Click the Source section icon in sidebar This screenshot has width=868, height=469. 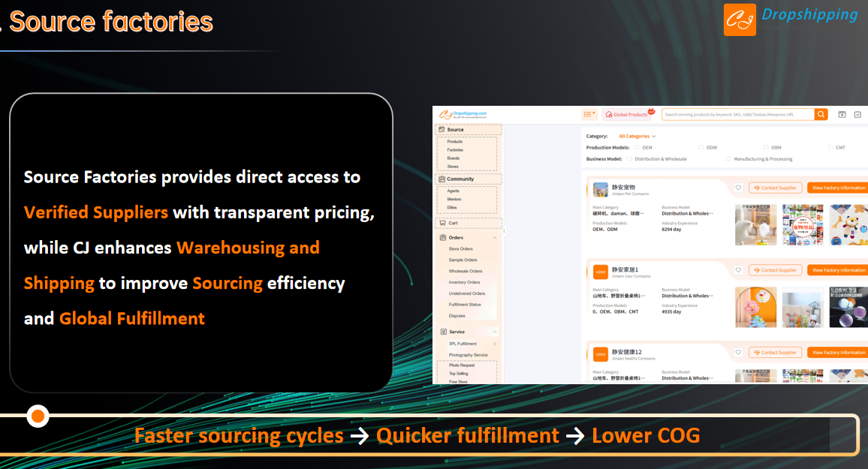click(442, 130)
